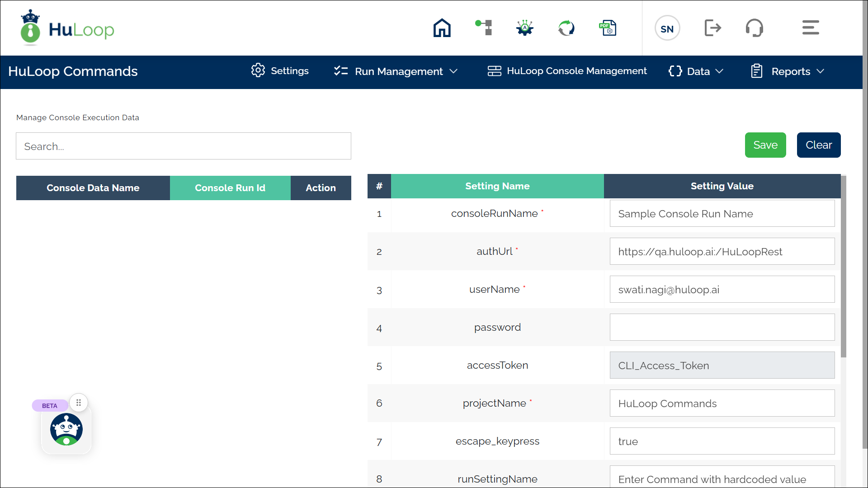Open the hamburger menu icon
Image resolution: width=868 pixels, height=488 pixels.
pyautogui.click(x=810, y=28)
